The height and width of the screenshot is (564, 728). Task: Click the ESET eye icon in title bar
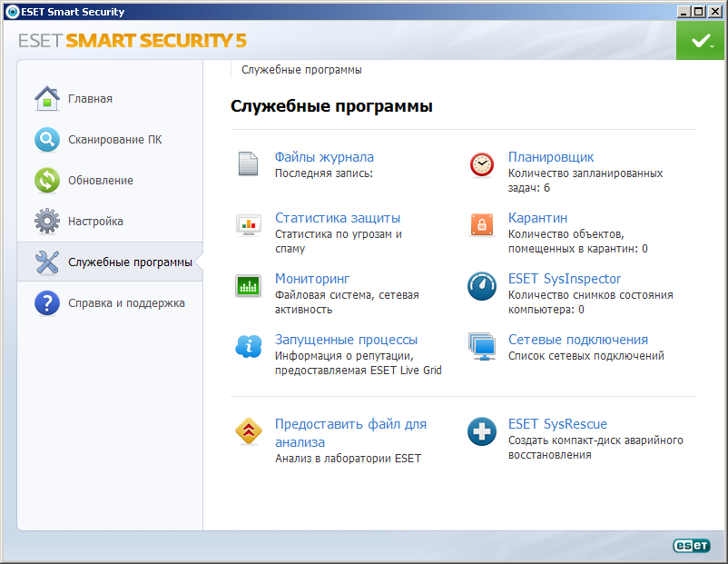click(x=12, y=12)
